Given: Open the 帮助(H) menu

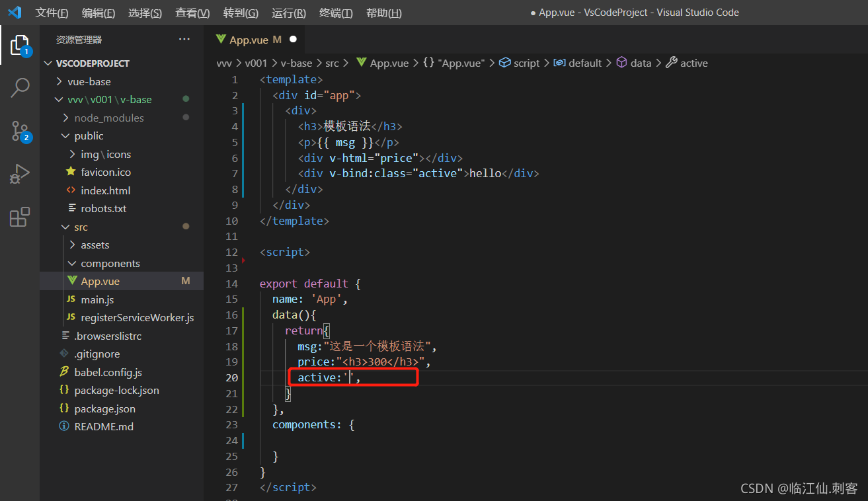Looking at the screenshot, I should pos(383,13).
